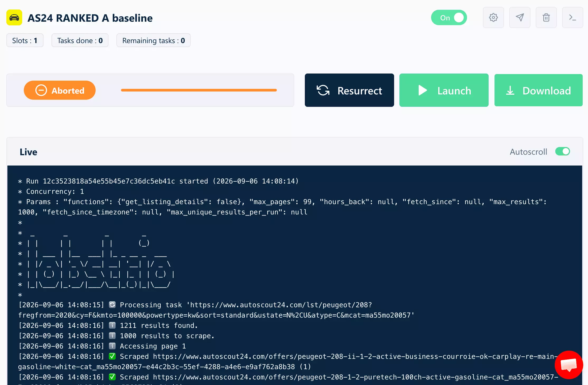The width and height of the screenshot is (588, 385).
Task: Disable the Autoscroll toggle
Action: click(562, 152)
